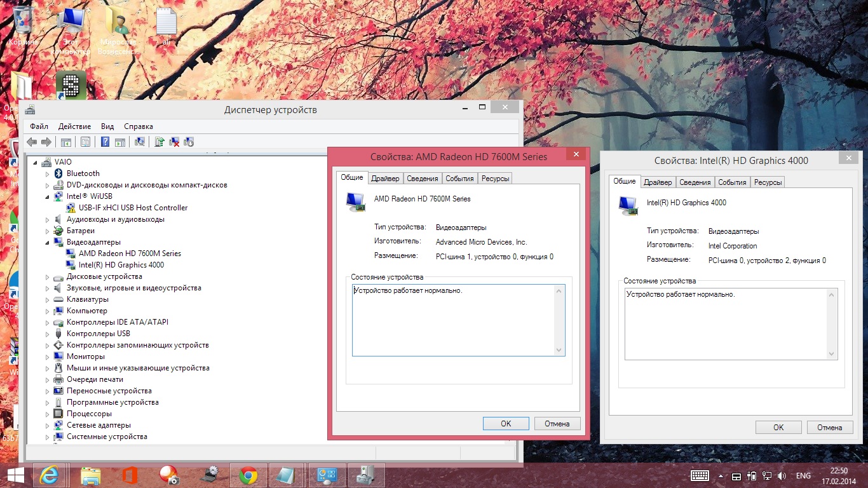This screenshot has height=488, width=868.
Task: Open Internet Explorer from the taskbar
Action: (x=50, y=475)
